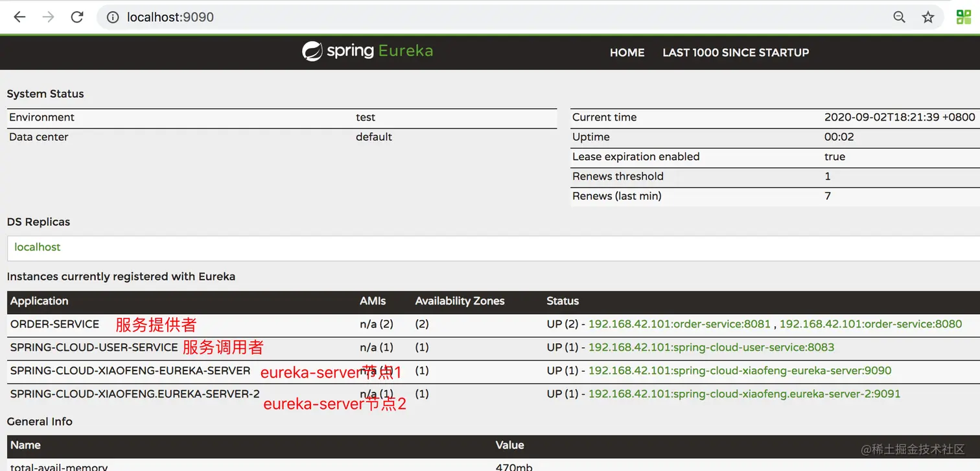
Task: Open LAST 1000 SINCE STARTUP
Action: click(x=736, y=53)
